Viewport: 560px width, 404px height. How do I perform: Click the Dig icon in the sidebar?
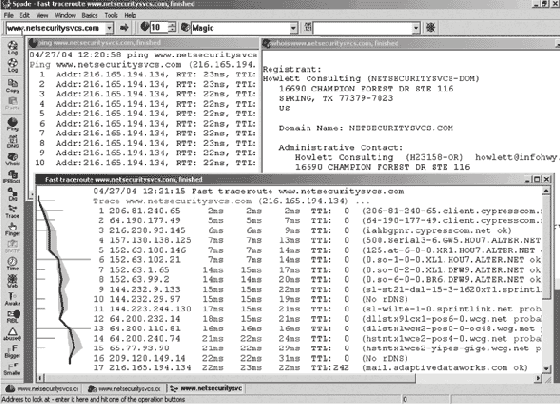pyautogui.click(x=12, y=194)
